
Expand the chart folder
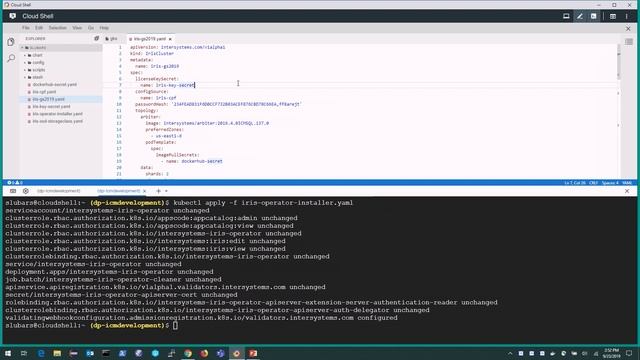37,55
